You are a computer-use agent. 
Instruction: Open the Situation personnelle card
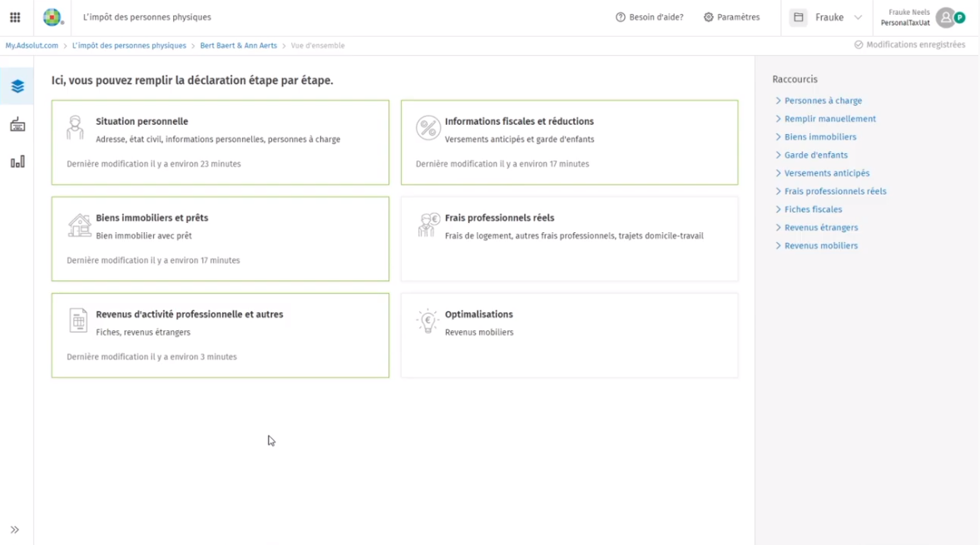pyautogui.click(x=220, y=142)
